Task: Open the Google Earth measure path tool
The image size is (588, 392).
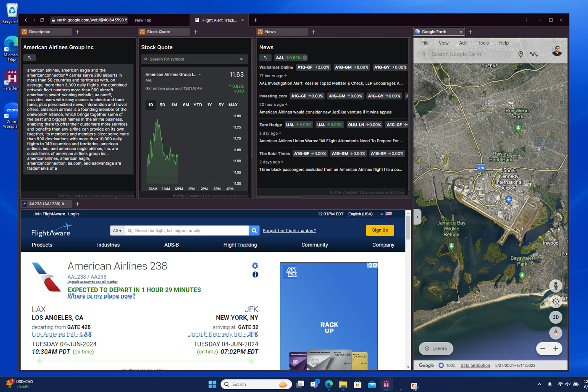Action: (533, 54)
